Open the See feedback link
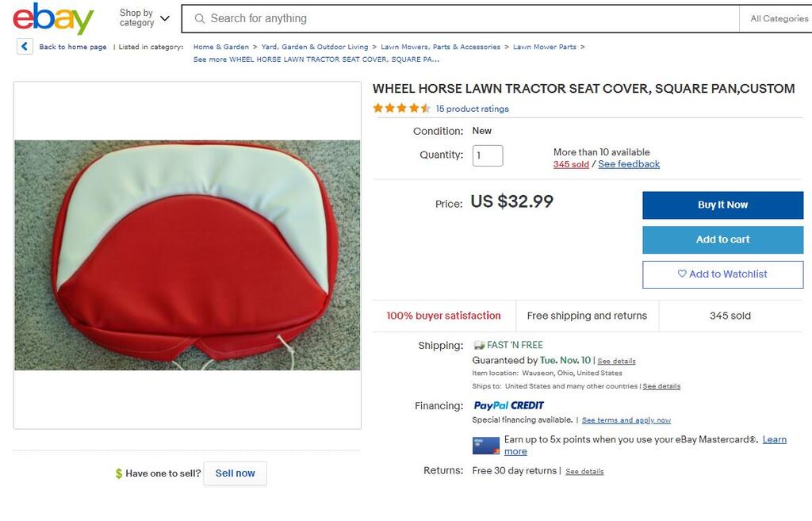The height and width of the screenshot is (521, 812). coord(629,164)
